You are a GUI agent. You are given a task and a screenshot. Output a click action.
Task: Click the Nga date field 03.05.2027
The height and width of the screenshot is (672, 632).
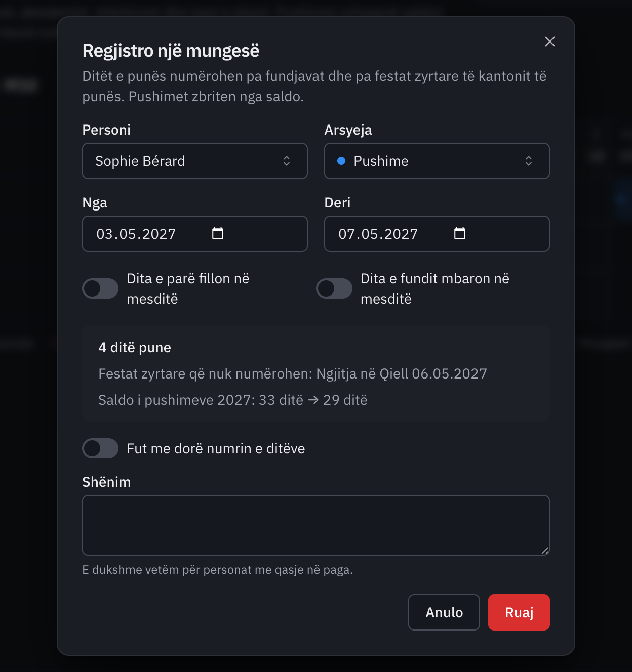(x=195, y=234)
